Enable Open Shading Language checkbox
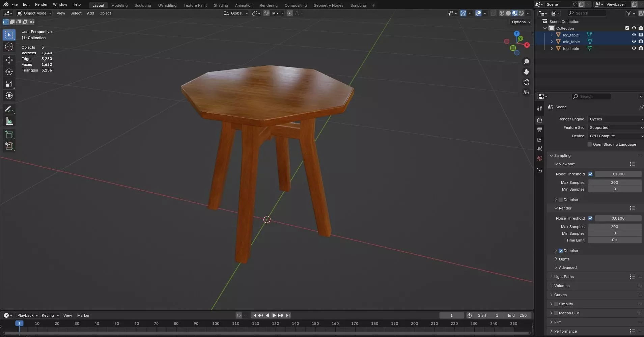The height and width of the screenshot is (337, 644). click(x=590, y=144)
